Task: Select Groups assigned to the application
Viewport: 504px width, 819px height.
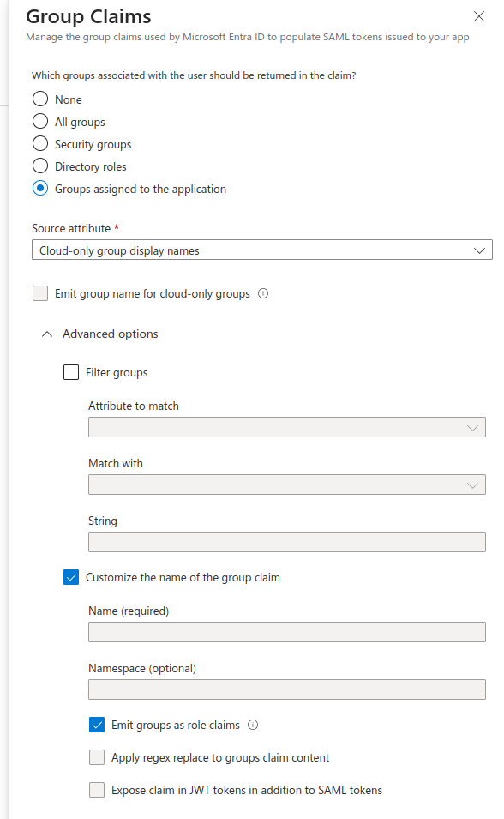Action: click(39, 190)
